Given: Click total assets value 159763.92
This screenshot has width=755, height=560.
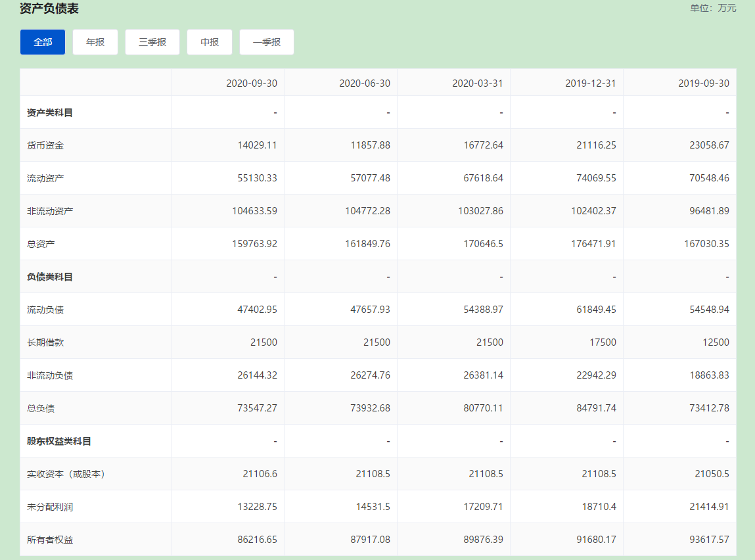Looking at the screenshot, I should [x=254, y=244].
